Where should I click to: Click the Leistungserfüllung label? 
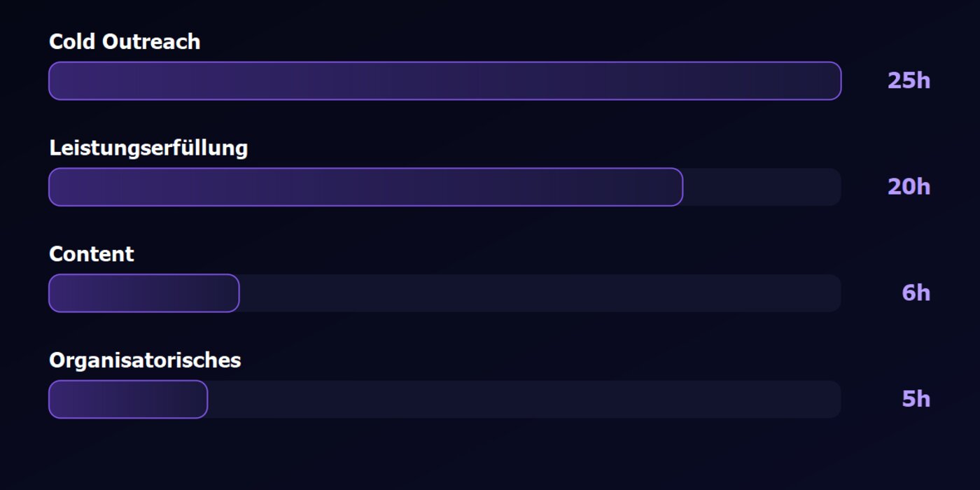(x=148, y=148)
